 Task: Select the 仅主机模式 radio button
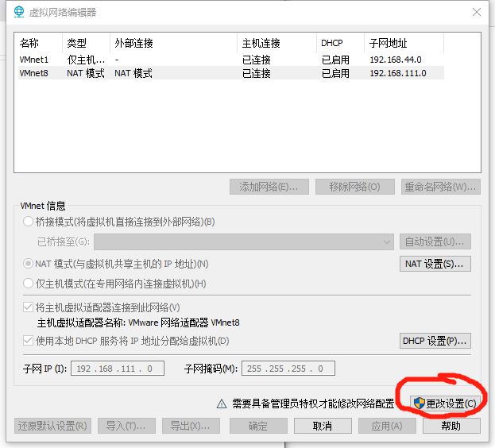pyautogui.click(x=28, y=284)
